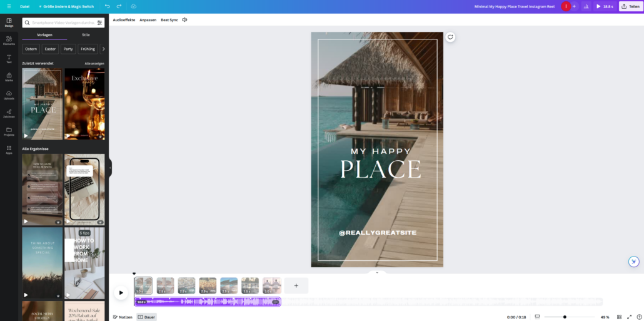Screen dimensions: 644x321
Task: Switch to the Stile tab
Action: 86,35
